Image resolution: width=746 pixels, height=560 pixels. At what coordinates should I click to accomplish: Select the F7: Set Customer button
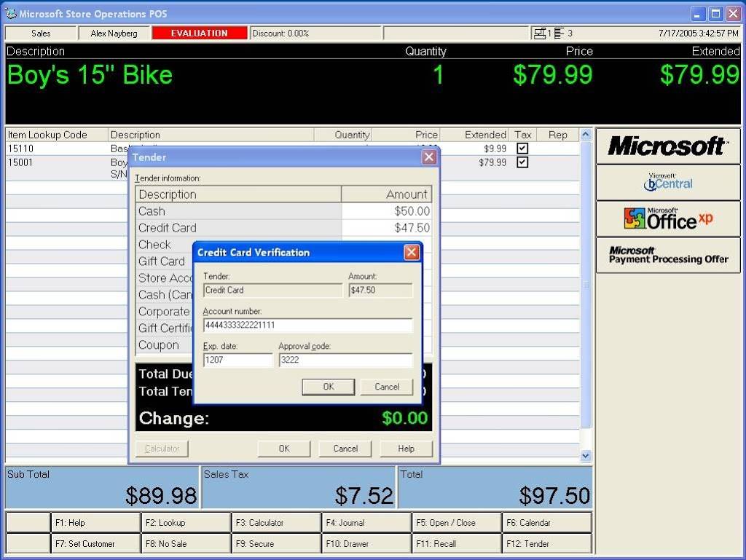(95, 543)
